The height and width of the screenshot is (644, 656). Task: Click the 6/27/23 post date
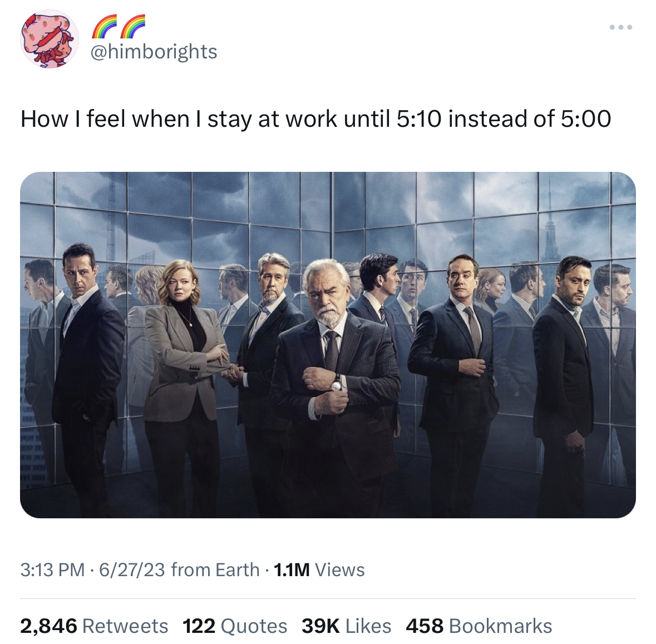tap(132, 570)
